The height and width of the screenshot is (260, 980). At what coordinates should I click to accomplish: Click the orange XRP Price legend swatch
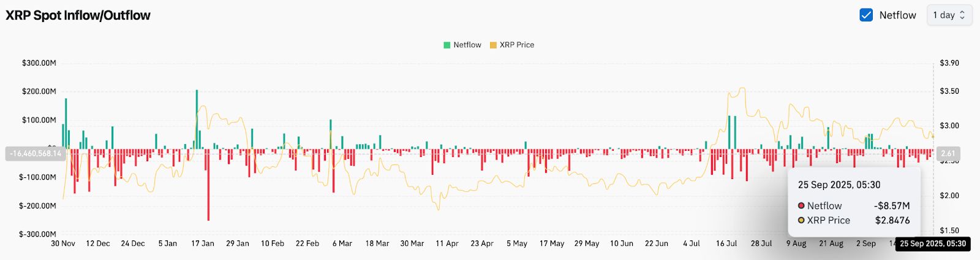click(493, 45)
